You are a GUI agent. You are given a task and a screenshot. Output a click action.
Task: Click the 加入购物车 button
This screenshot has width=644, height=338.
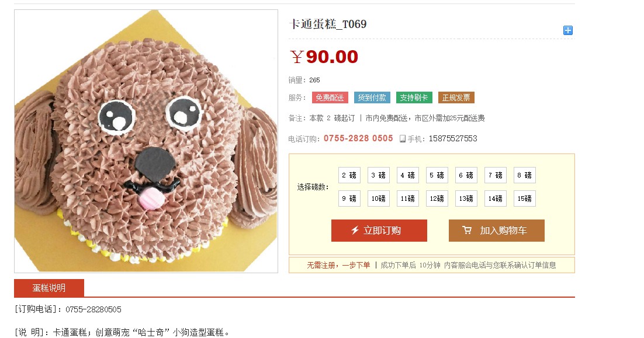[497, 231]
